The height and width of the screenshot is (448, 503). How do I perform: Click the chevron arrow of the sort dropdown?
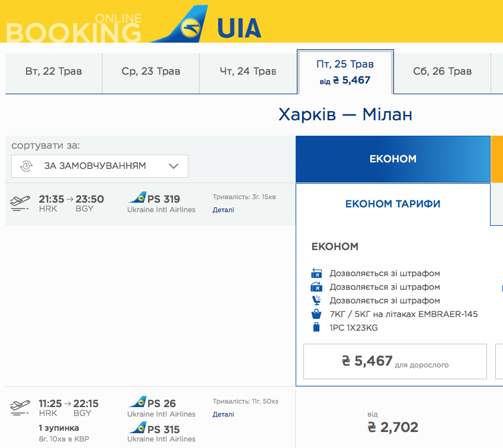[174, 167]
